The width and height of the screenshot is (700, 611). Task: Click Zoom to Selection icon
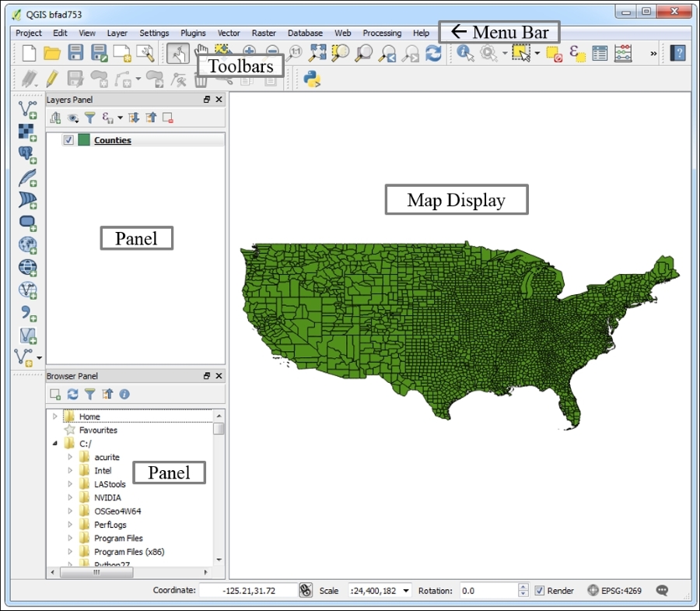pos(340,53)
